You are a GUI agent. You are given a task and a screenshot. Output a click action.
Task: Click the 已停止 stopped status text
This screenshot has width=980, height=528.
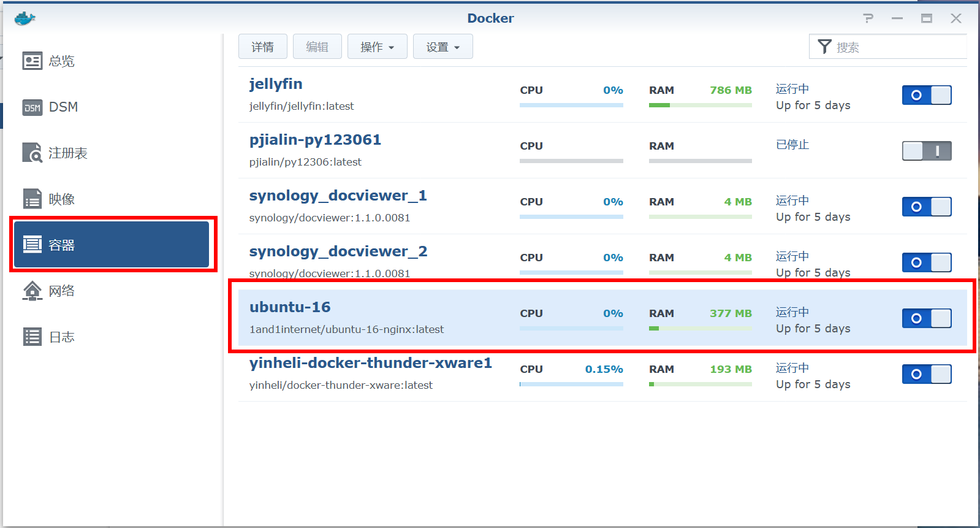(792, 145)
